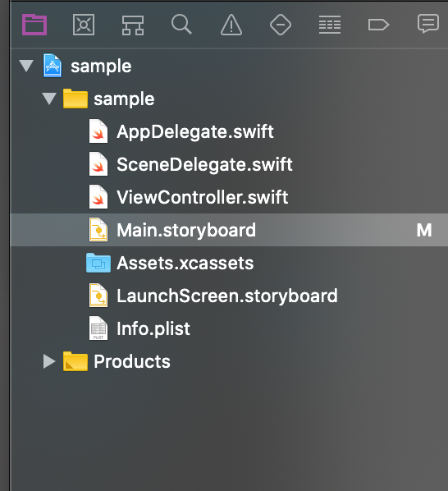Open the Report navigator speech bubble

pyautogui.click(x=428, y=24)
